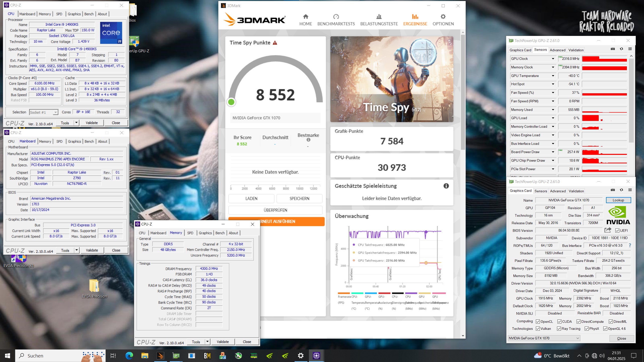Refresh the GPU-Z sensors window
644x362 pixels.
621,49
